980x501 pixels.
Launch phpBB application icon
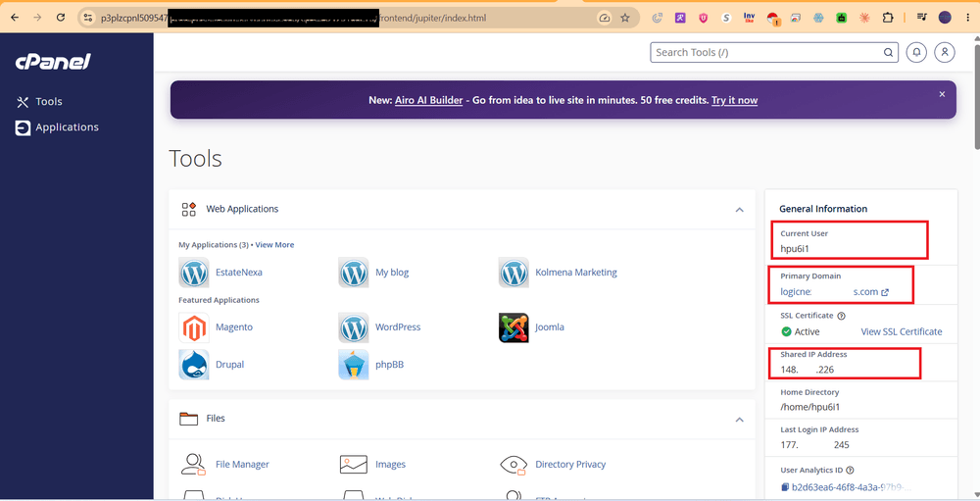(x=354, y=365)
